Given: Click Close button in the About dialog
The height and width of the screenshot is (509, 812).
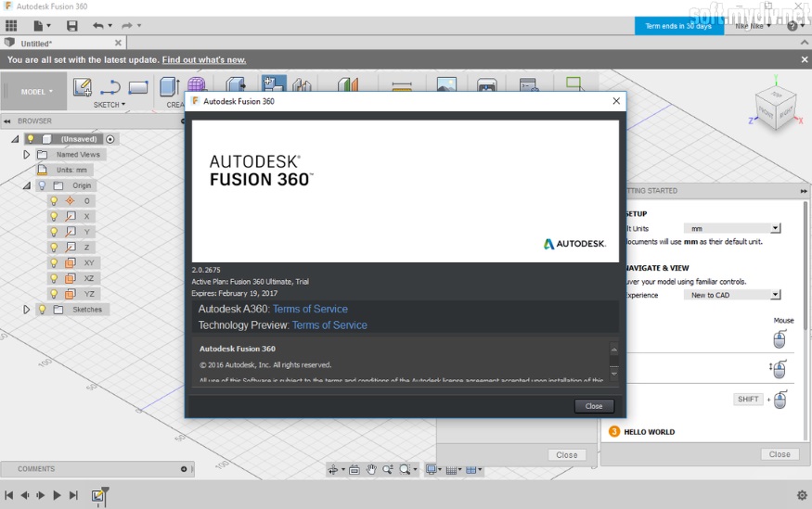Looking at the screenshot, I should [x=594, y=406].
